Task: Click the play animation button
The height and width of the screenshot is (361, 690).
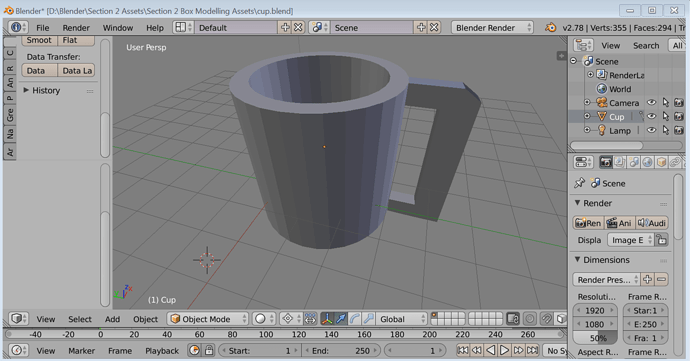Action: coord(504,350)
